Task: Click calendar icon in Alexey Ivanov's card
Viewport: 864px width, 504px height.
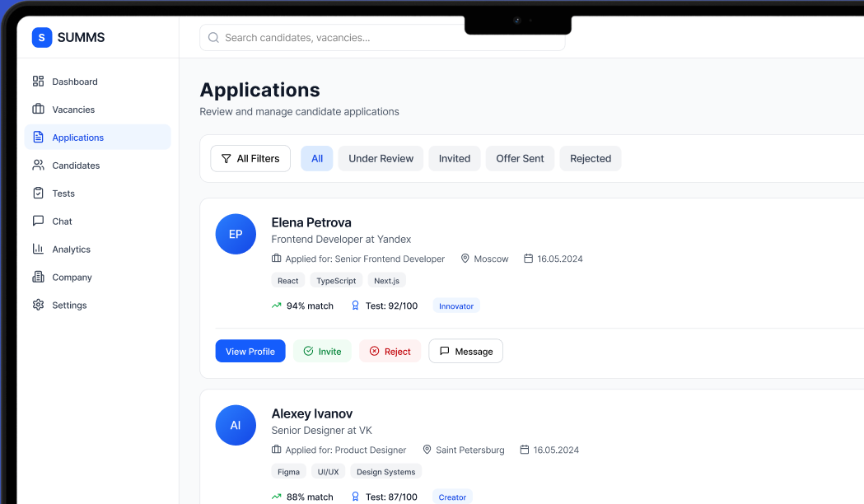Action: [525, 450]
